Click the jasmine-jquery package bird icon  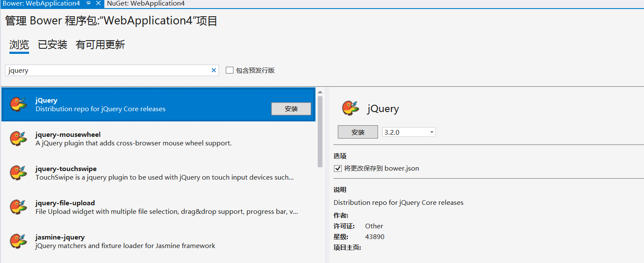coord(18,241)
